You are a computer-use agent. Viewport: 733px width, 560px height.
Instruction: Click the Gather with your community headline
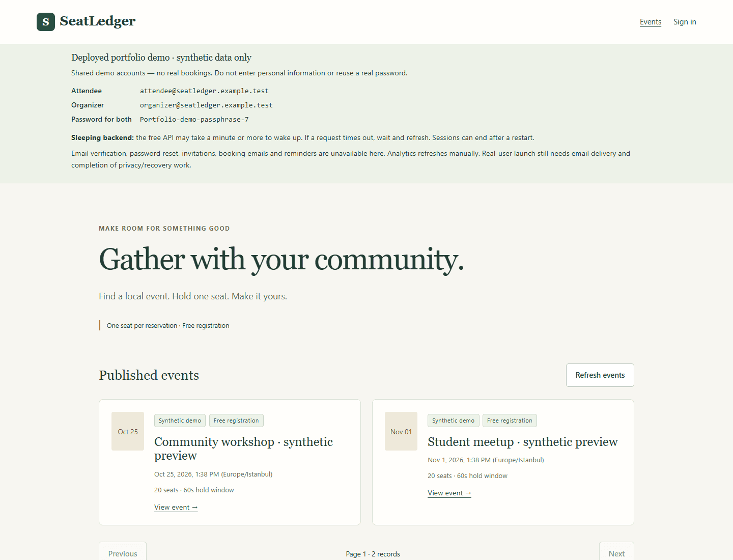[281, 260]
